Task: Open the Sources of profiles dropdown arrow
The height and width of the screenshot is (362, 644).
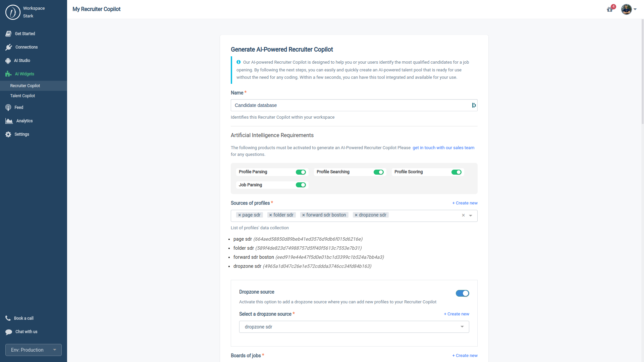Action: 471,216
